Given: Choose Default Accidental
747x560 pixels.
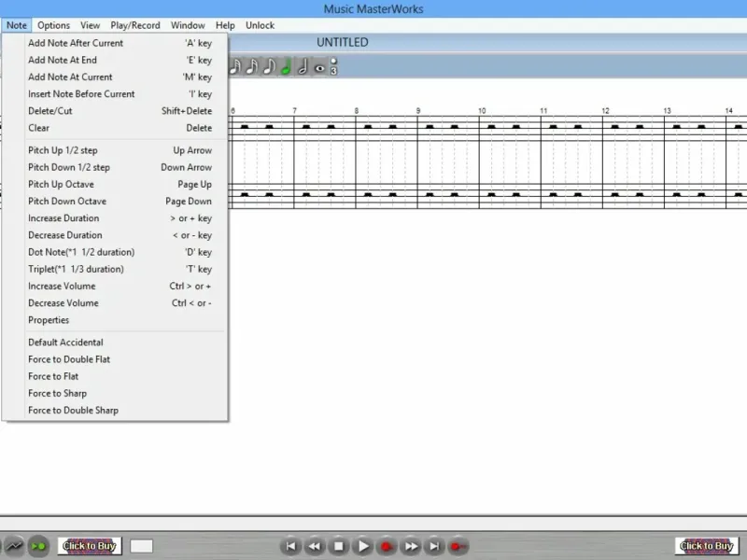Looking at the screenshot, I should pyautogui.click(x=115, y=343).
